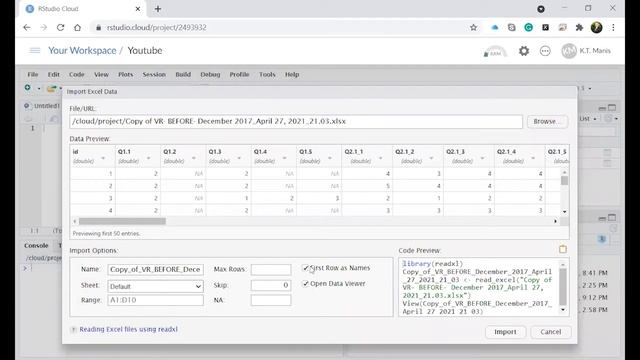Click the open file folder icon in RStudio toolbar

51,88
